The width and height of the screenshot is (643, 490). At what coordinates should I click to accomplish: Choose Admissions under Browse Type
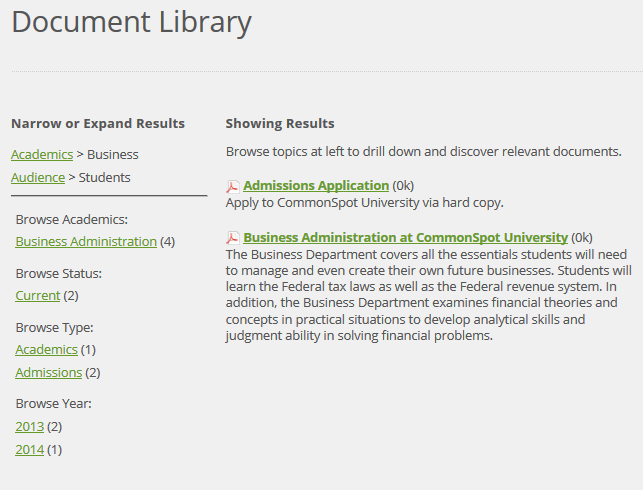pyautogui.click(x=48, y=373)
